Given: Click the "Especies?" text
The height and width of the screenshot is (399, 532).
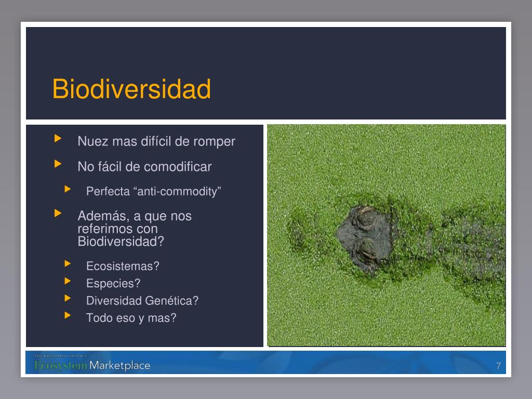Looking at the screenshot, I should (113, 284).
